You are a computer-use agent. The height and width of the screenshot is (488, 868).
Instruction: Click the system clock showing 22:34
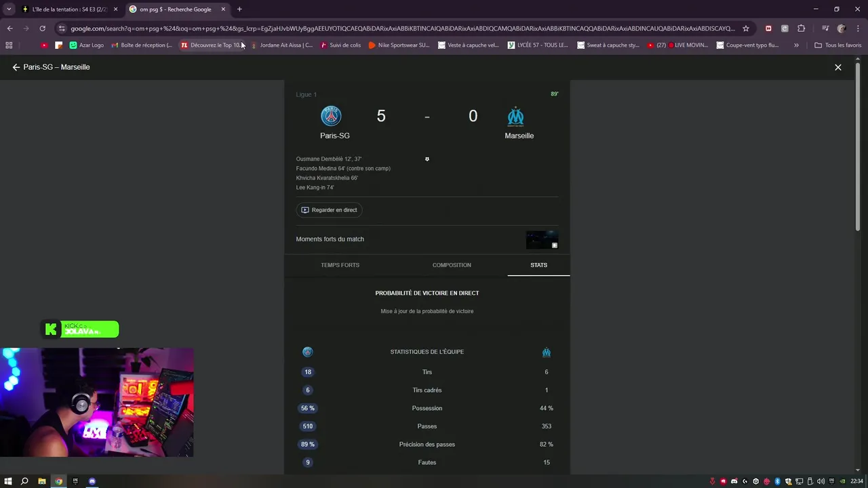[857, 481]
